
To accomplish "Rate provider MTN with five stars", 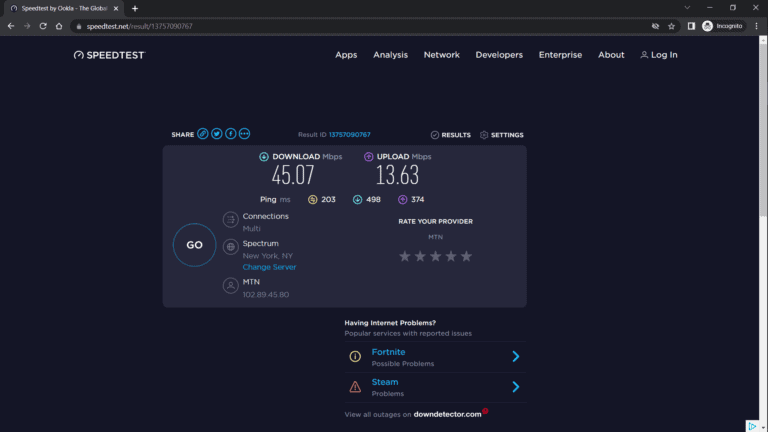I will [x=466, y=256].
